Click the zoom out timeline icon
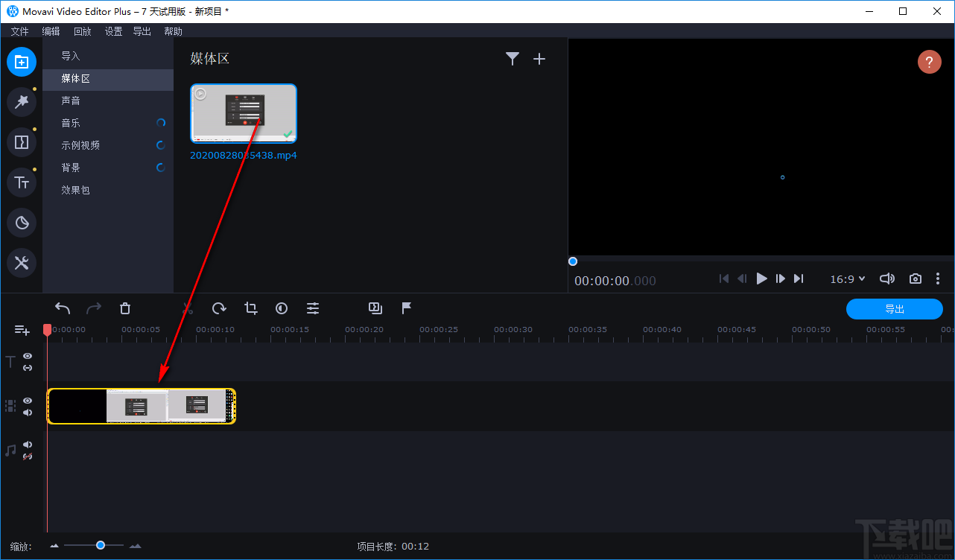The image size is (955, 560). point(54,546)
